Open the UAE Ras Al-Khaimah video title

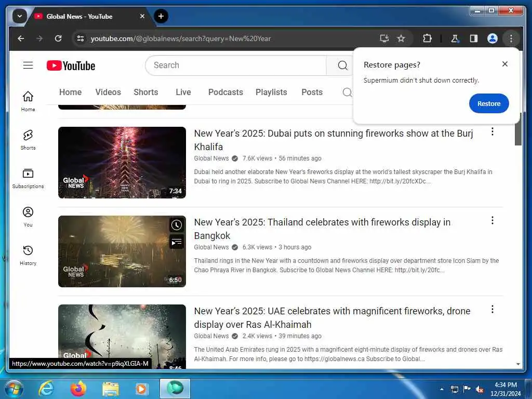click(332, 318)
